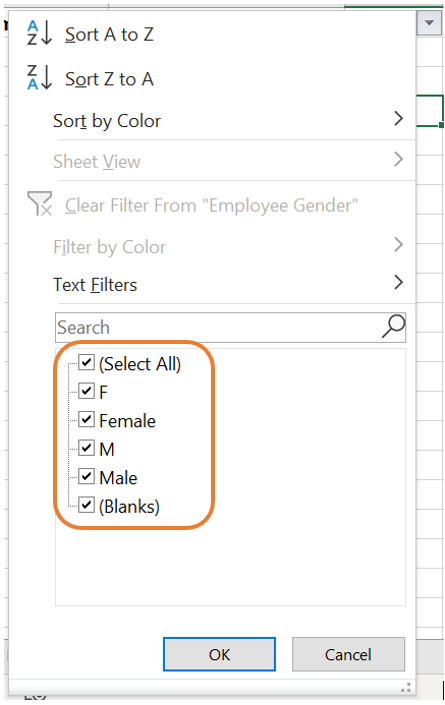
Task: Expand the Filter by Color submenu arrow
Action: [398, 245]
